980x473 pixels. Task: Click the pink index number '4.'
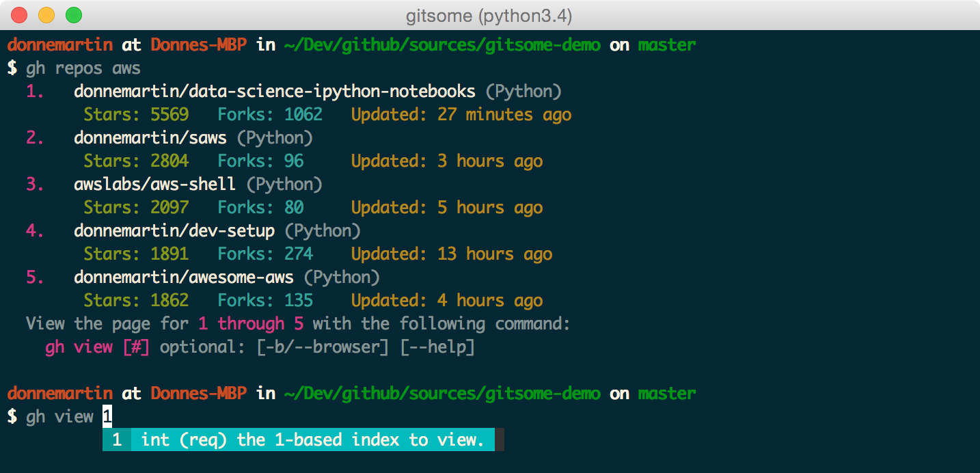[x=36, y=230]
